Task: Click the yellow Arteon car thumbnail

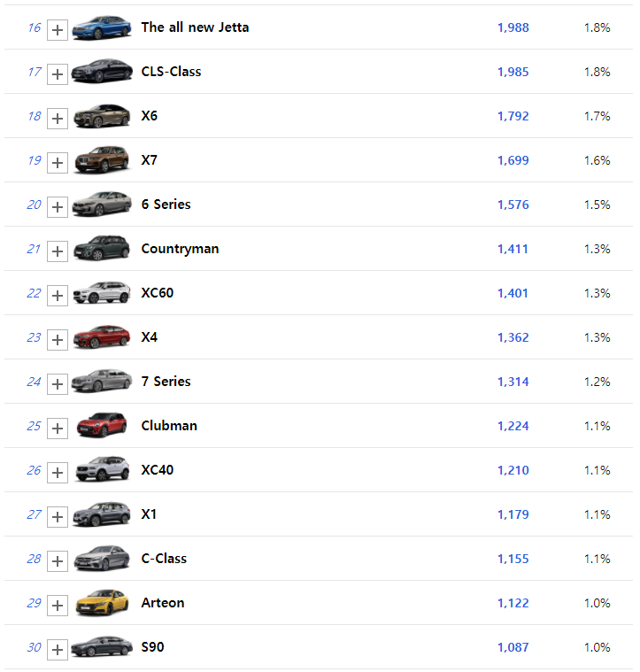Action: (x=102, y=603)
